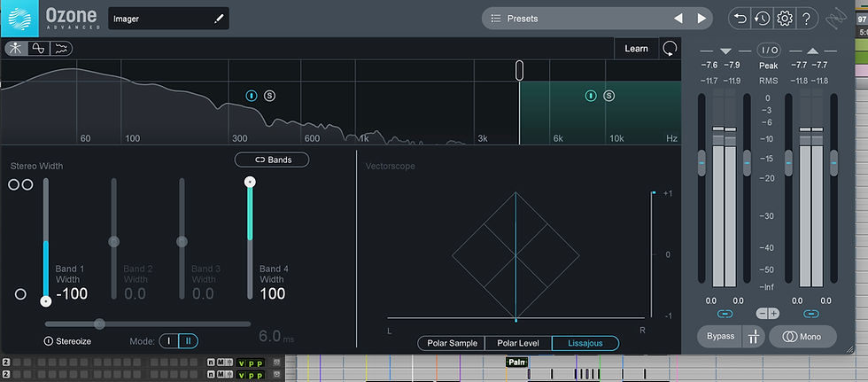Click the Band 3 width slider handle
The width and height of the screenshot is (868, 382).
(182, 241)
